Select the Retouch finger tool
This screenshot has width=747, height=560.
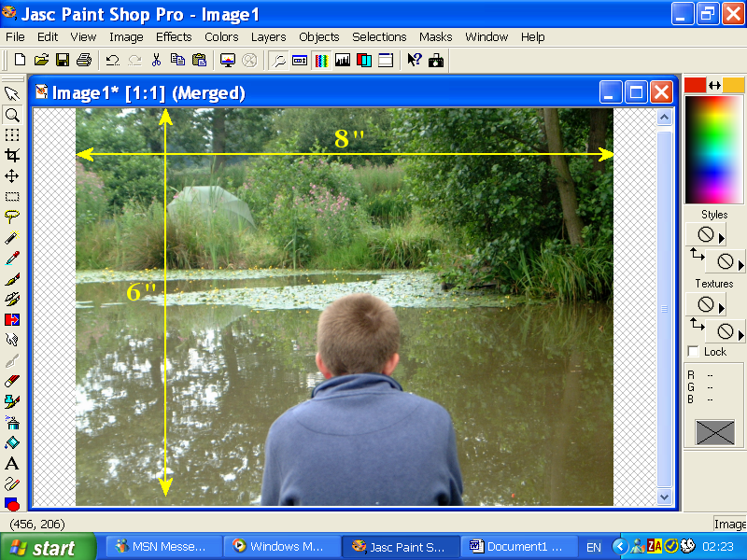(12, 340)
